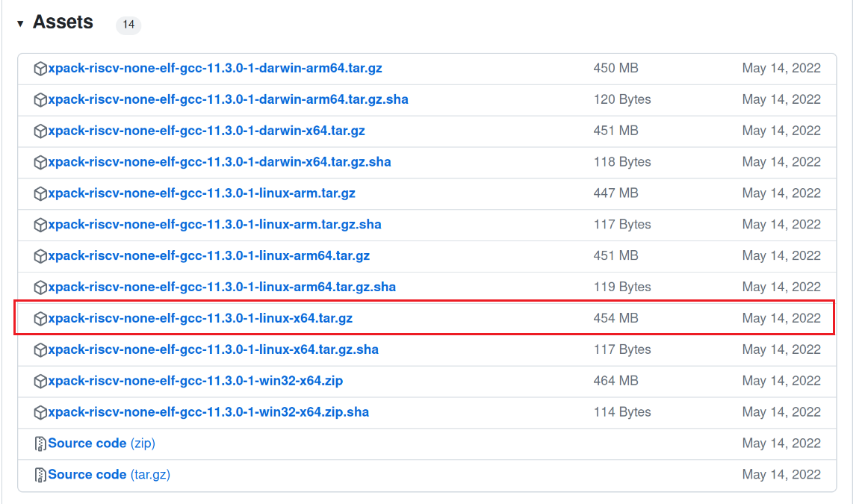Download the linux-arm.tar.gz.sha file
This screenshot has width=865, height=504.
[x=214, y=225]
